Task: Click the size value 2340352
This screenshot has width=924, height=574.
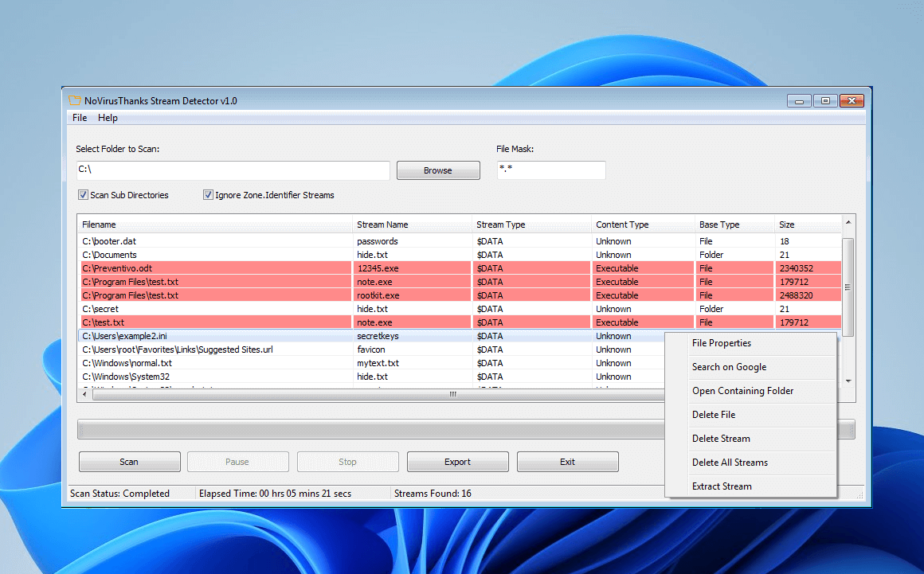Action: point(796,268)
